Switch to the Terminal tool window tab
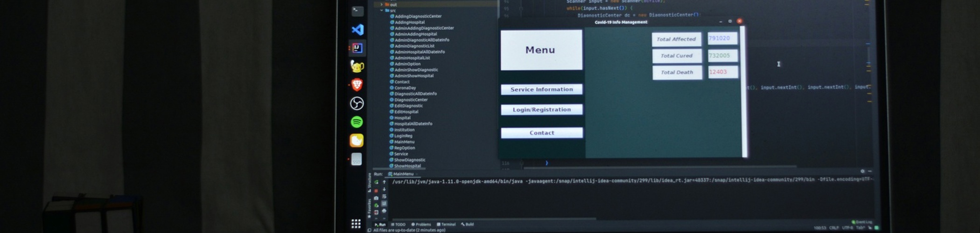 [x=446, y=225]
